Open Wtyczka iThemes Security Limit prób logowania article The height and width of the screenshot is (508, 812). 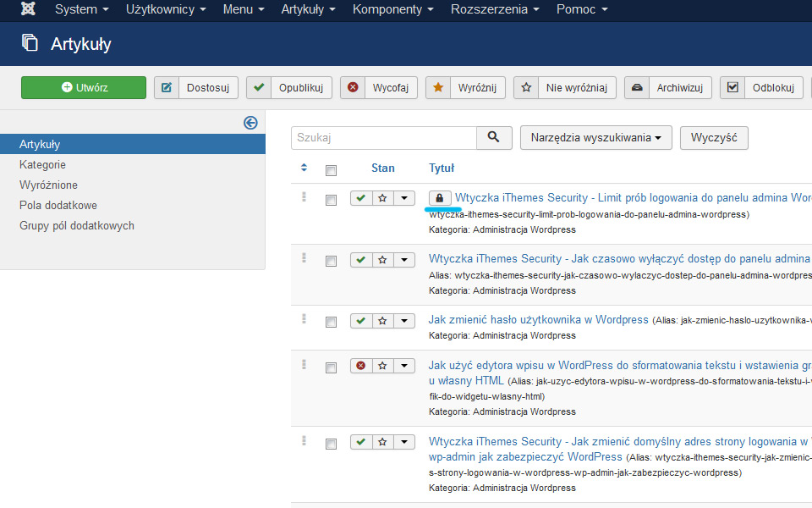click(x=633, y=197)
